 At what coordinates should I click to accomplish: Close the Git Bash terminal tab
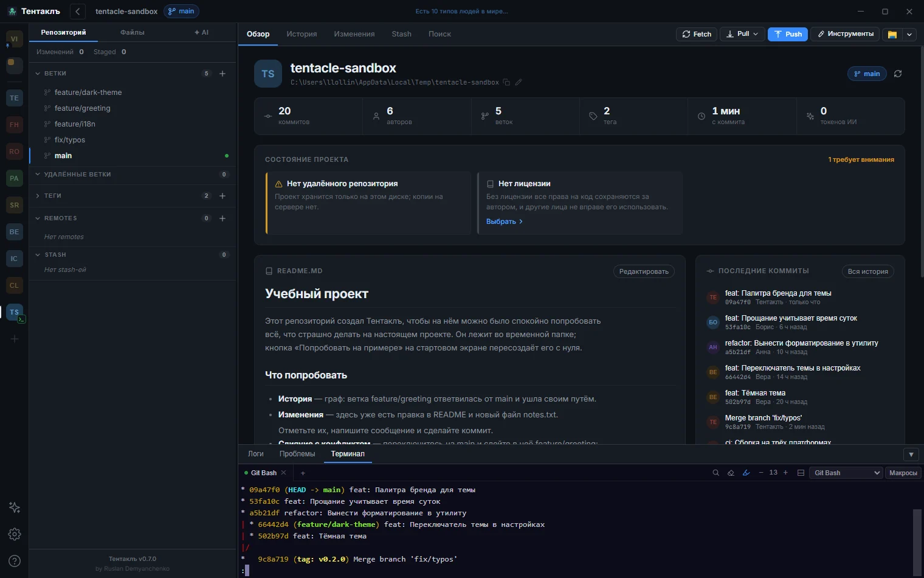pyautogui.click(x=283, y=473)
